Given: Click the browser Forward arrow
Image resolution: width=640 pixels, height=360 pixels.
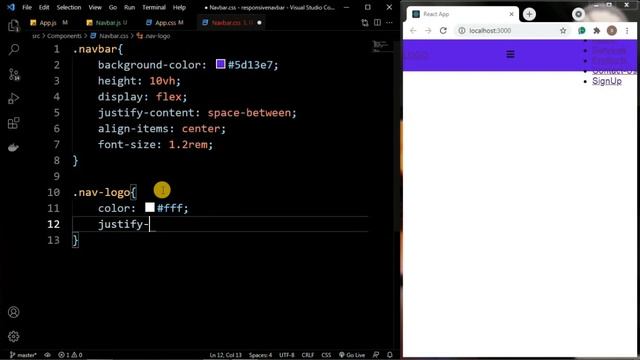Looking at the screenshot, I should pyautogui.click(x=428, y=31).
